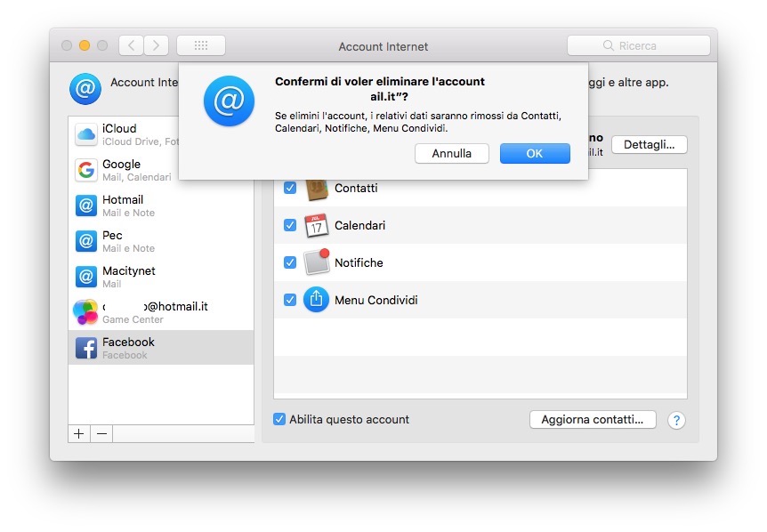767x532 pixels.
Task: Select the Game Center bubbles icon
Action: click(x=85, y=312)
